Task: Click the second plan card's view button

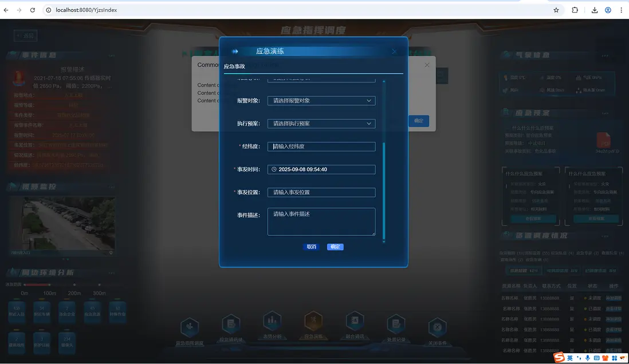Action: coord(596,219)
